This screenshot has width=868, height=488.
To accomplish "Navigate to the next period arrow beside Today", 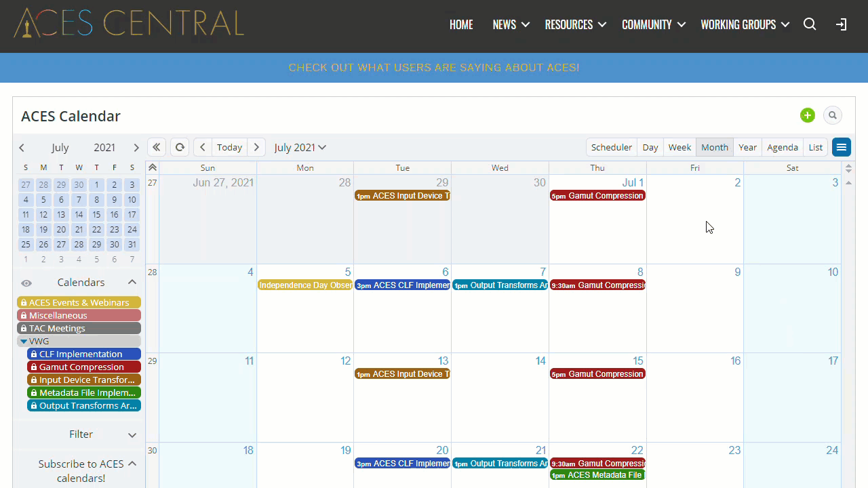I will point(256,147).
